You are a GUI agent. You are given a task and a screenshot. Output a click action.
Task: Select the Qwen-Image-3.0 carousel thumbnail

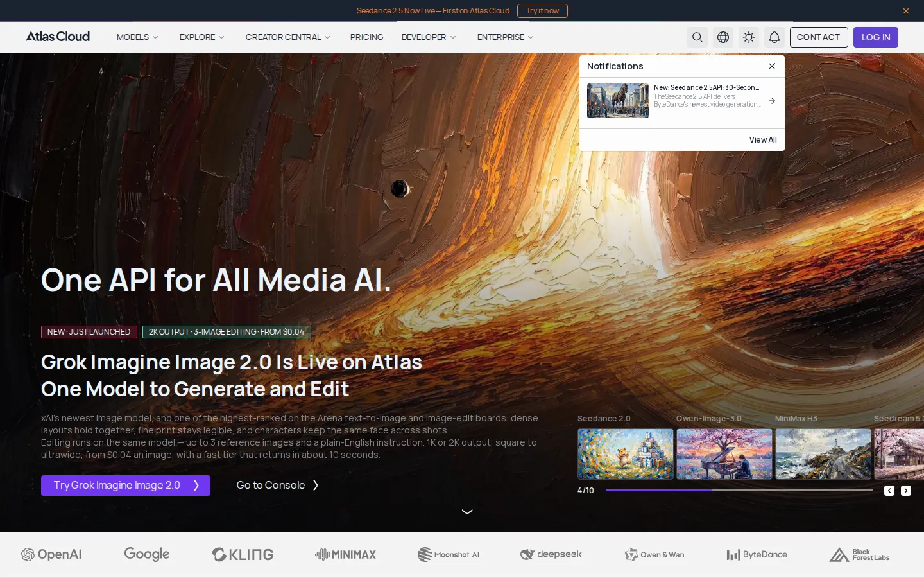(724, 454)
